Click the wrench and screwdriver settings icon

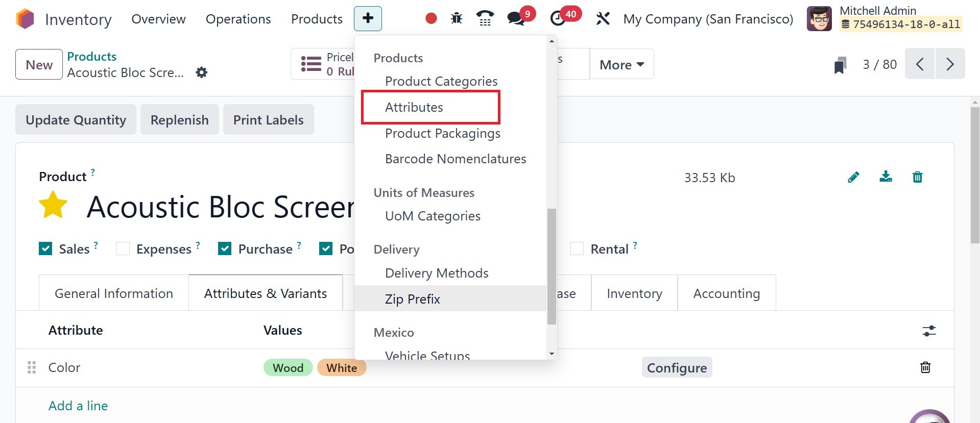603,19
